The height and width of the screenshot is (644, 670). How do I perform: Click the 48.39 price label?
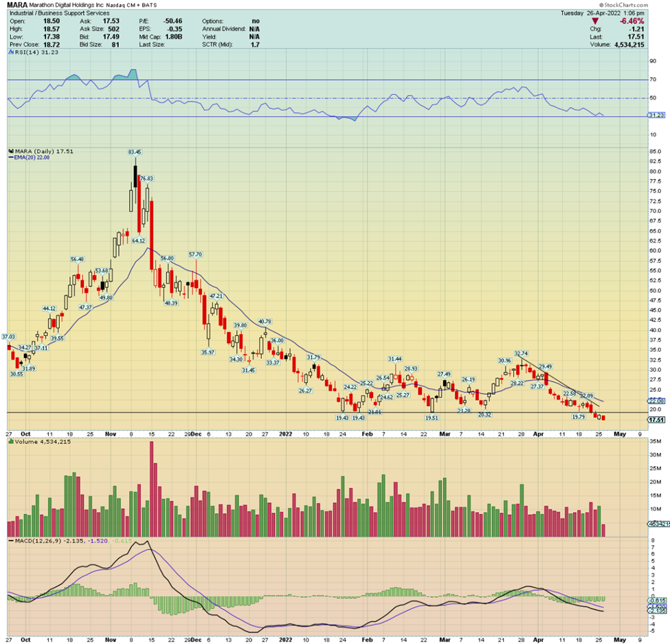pos(171,303)
